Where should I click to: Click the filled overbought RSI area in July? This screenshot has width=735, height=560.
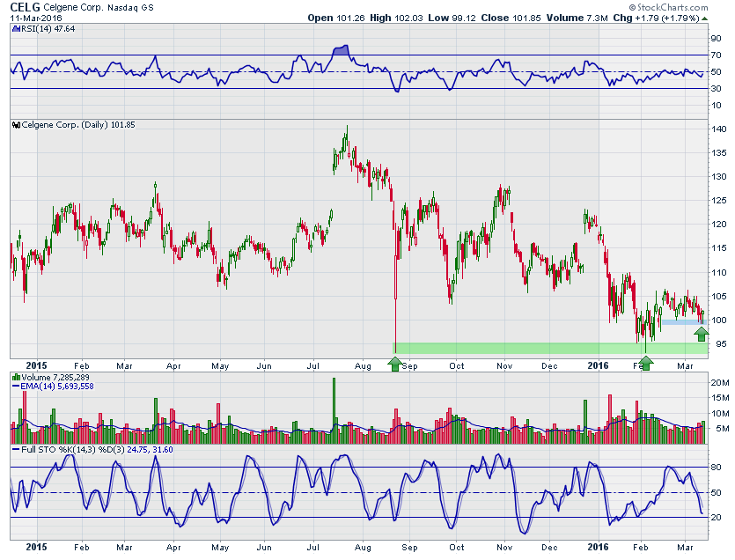341,50
